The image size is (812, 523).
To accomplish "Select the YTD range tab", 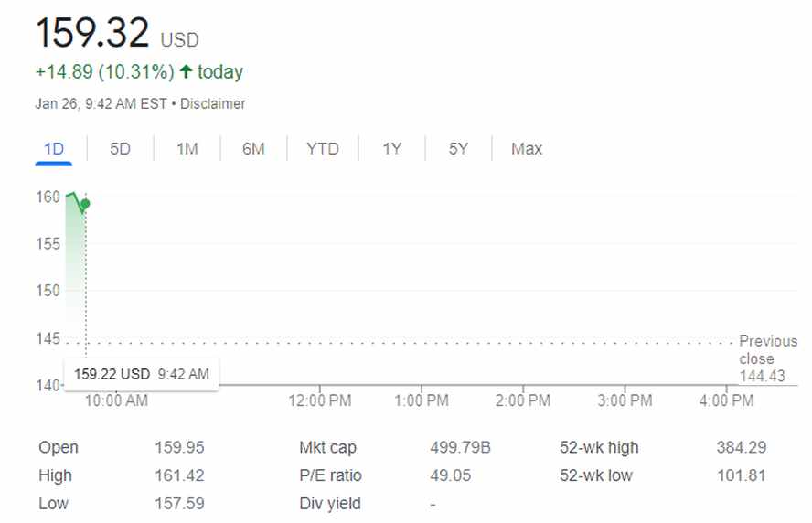I will tap(322, 149).
